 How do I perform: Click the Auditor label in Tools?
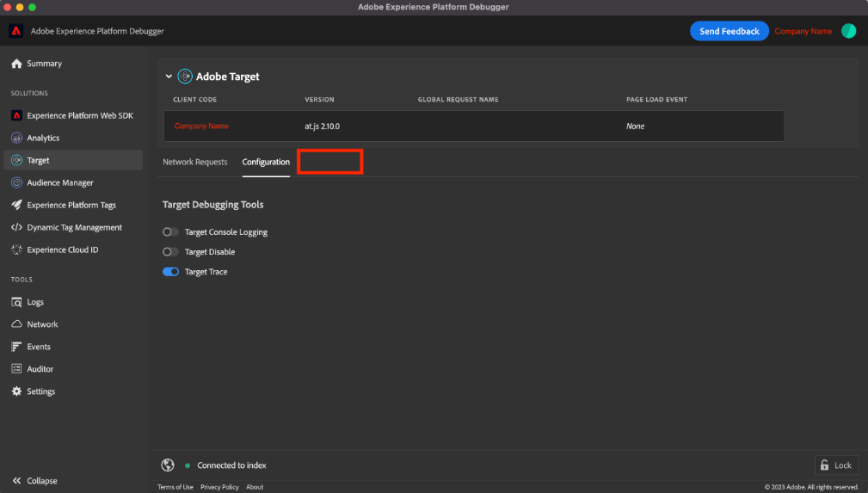(40, 369)
